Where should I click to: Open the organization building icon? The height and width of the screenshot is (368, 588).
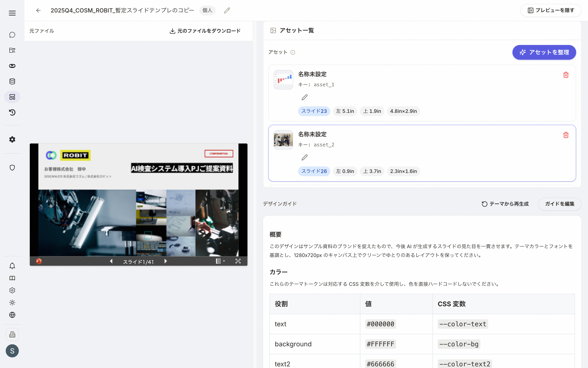pos(12,335)
